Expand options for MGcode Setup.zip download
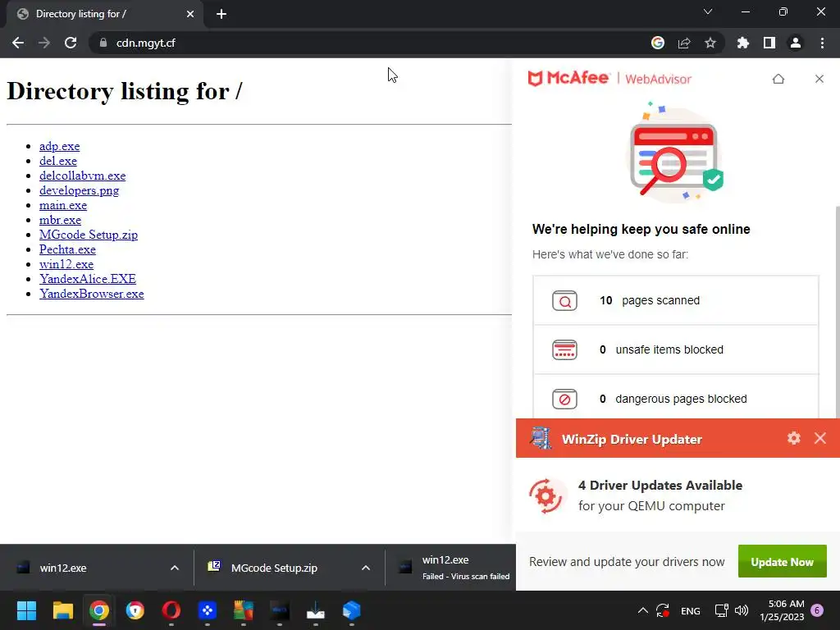Viewport: 840px width, 630px height. pos(366,568)
